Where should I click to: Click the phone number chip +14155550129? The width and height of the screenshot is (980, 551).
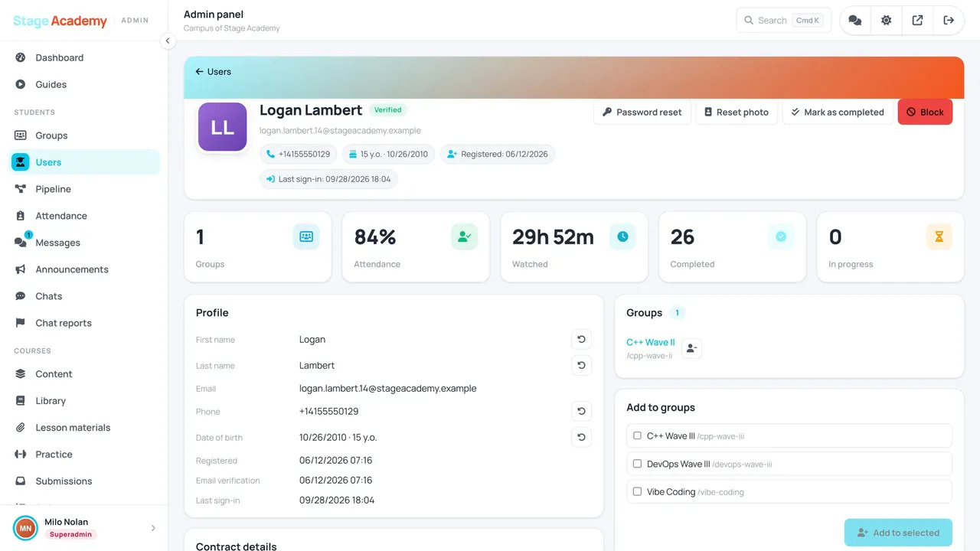click(299, 154)
